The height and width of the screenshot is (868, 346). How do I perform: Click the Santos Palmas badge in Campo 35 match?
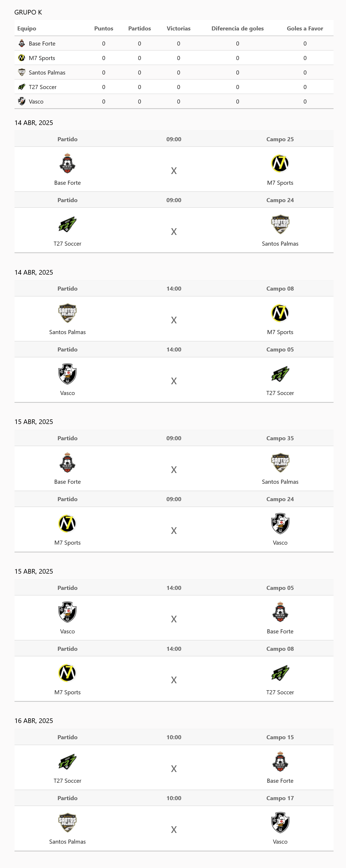point(280,463)
